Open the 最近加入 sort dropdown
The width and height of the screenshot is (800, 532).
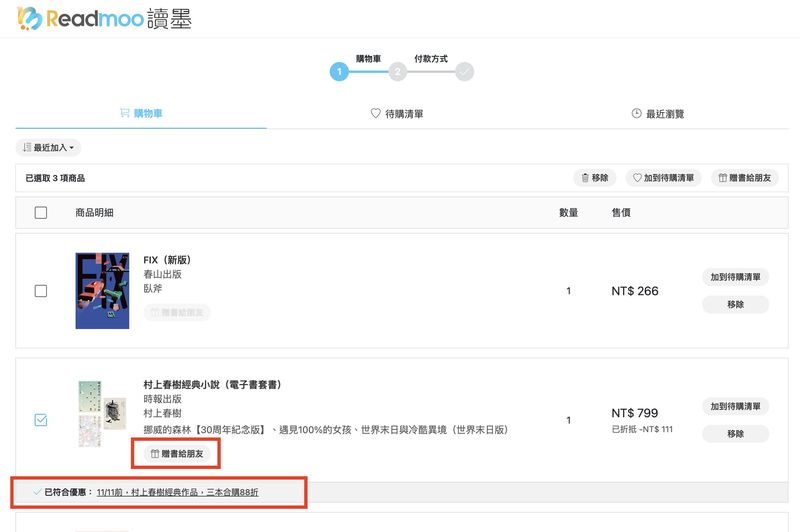click(x=48, y=147)
